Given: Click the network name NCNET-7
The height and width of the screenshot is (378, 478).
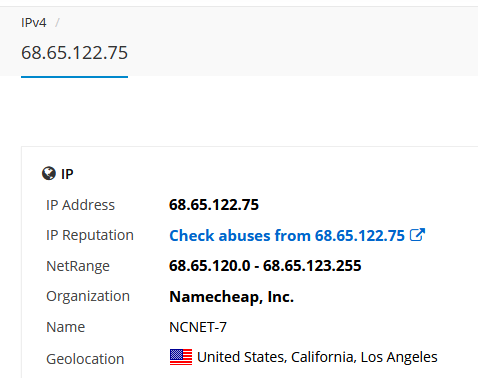Looking at the screenshot, I should tap(198, 327).
